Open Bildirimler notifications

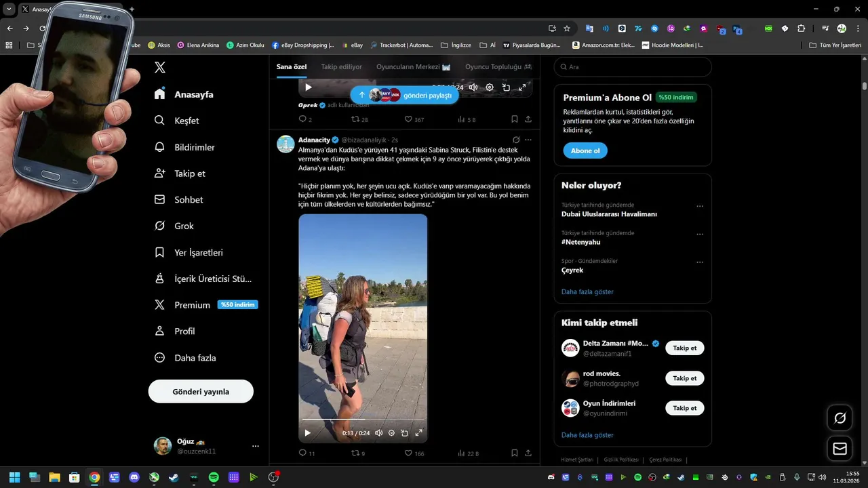point(184,147)
